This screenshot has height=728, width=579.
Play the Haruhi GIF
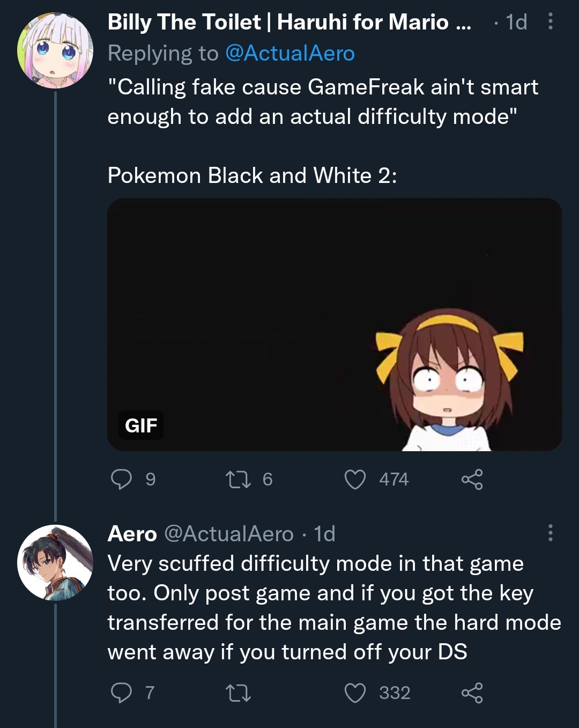[x=335, y=325]
